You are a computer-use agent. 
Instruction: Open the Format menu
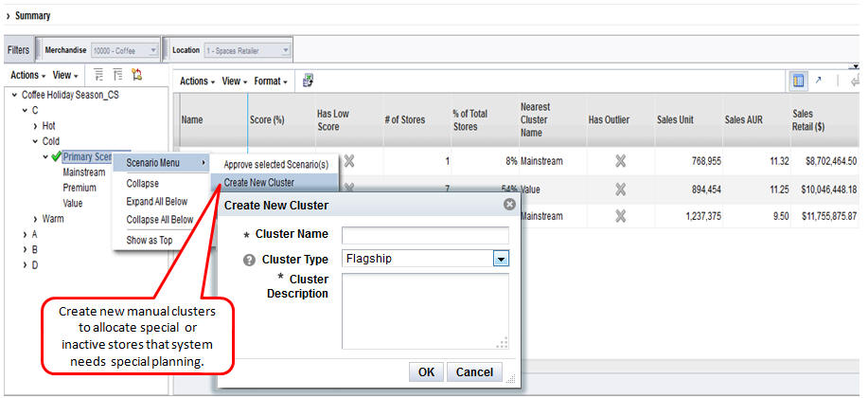271,81
